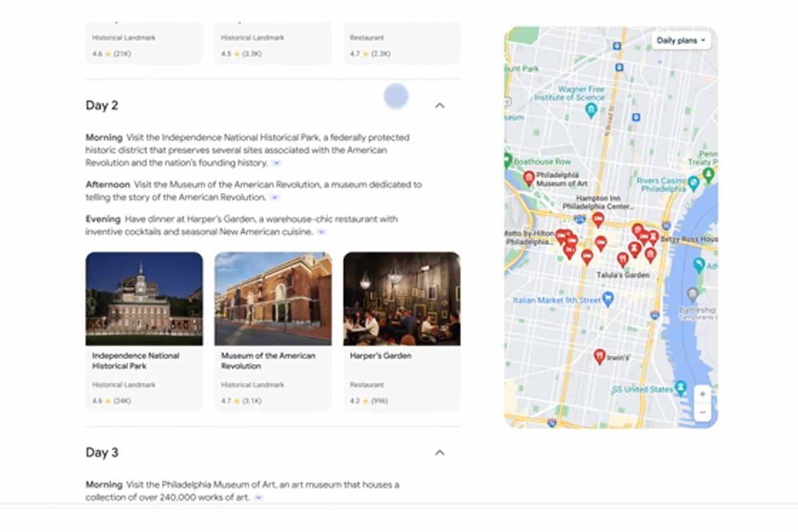Click Harper's Garden card title
798x532 pixels.
click(380, 356)
